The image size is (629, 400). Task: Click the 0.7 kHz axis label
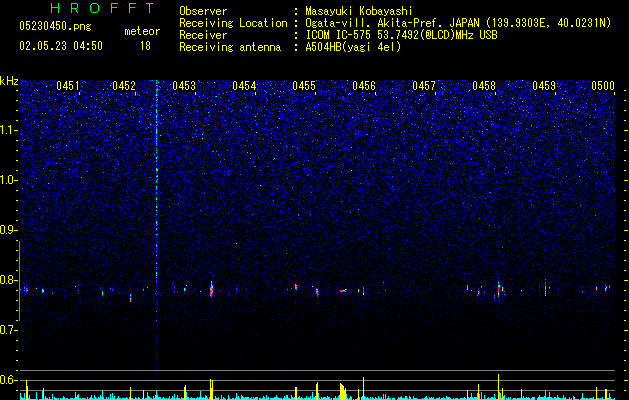(8, 330)
